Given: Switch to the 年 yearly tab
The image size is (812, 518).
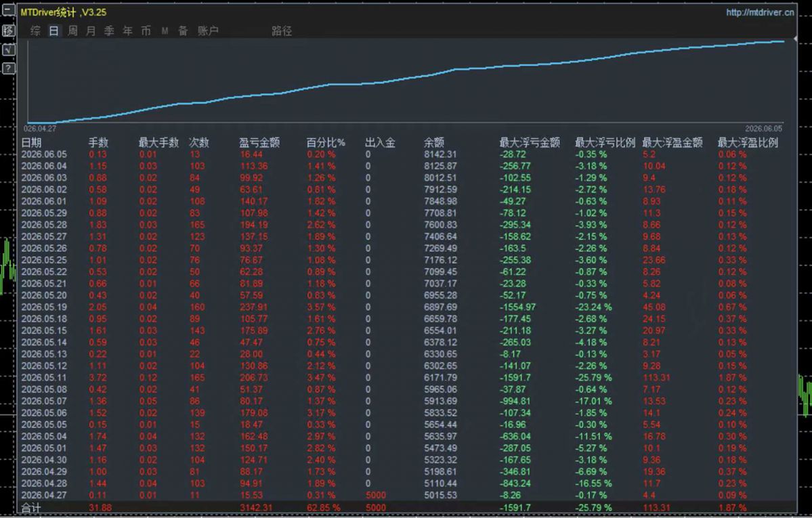Looking at the screenshot, I should (128, 31).
